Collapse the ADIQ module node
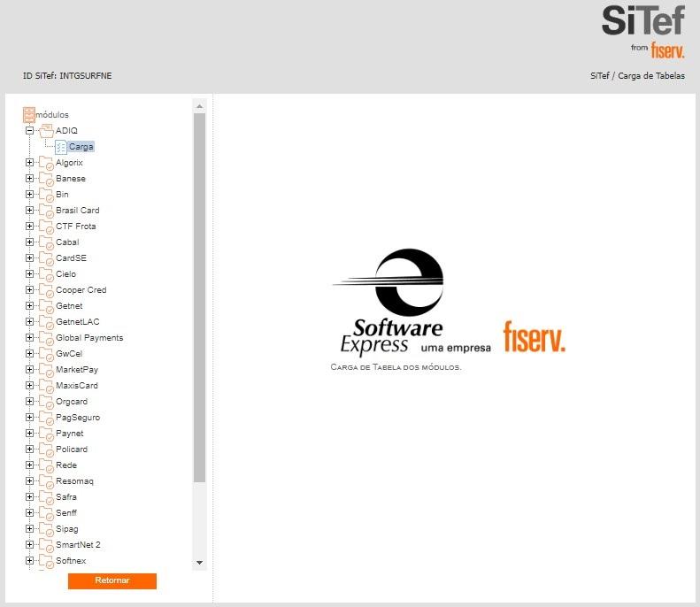Viewport: 700px width, 607px height. [x=29, y=131]
